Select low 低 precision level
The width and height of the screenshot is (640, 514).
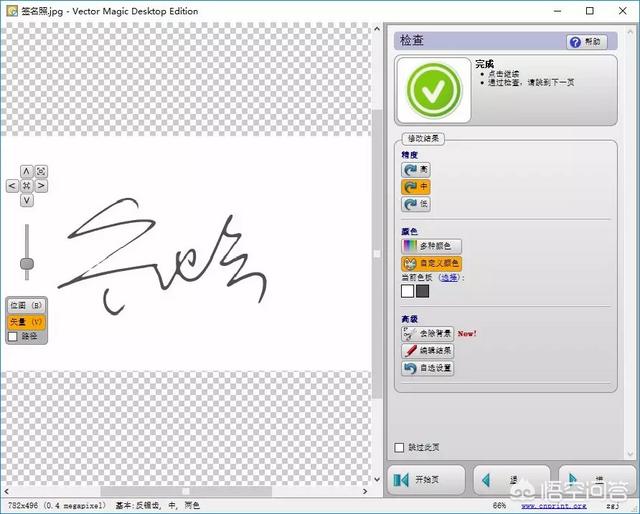pyautogui.click(x=415, y=204)
